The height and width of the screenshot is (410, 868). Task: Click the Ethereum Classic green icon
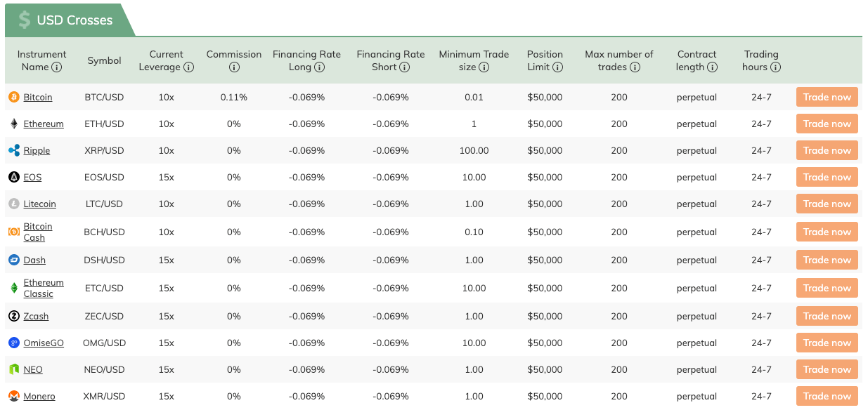[x=14, y=288]
